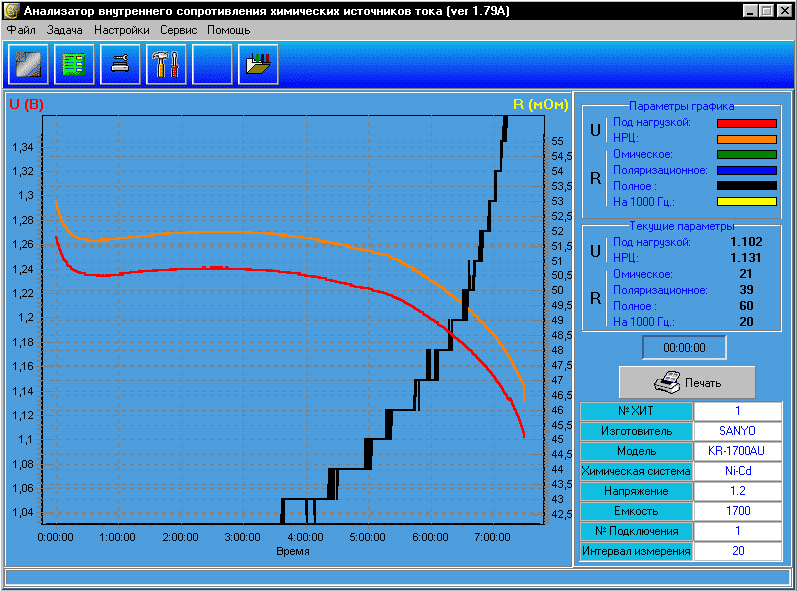Click the Текущие параметры group title
Viewport: 797px width, 591px height.
pyautogui.click(x=681, y=226)
